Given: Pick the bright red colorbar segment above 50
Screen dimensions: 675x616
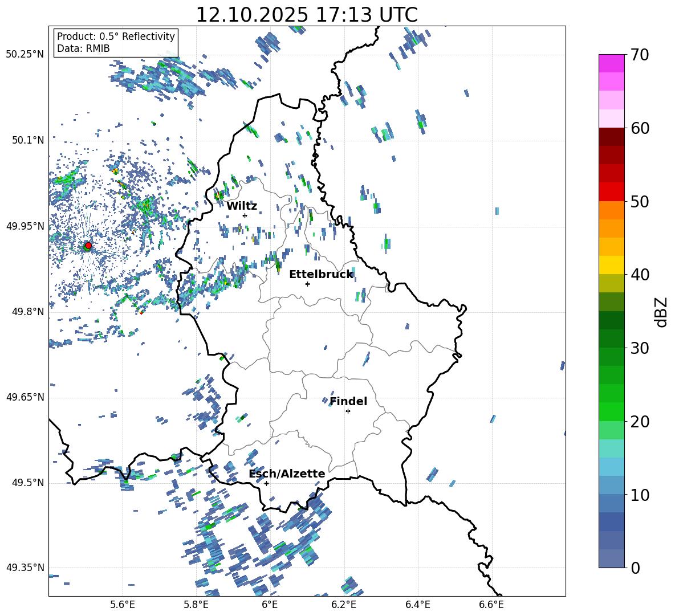Looking at the screenshot, I should coord(611,192).
